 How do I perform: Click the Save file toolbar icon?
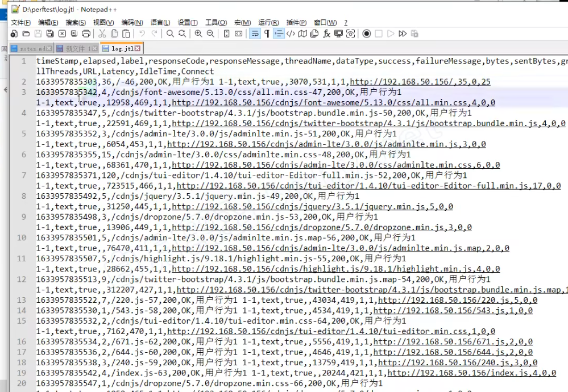click(x=38, y=34)
